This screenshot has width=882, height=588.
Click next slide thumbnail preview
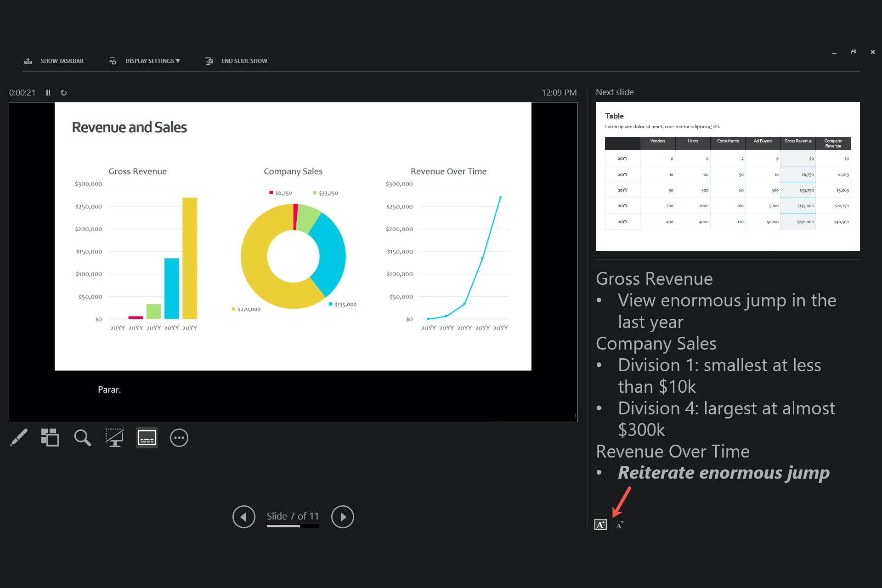click(x=728, y=176)
